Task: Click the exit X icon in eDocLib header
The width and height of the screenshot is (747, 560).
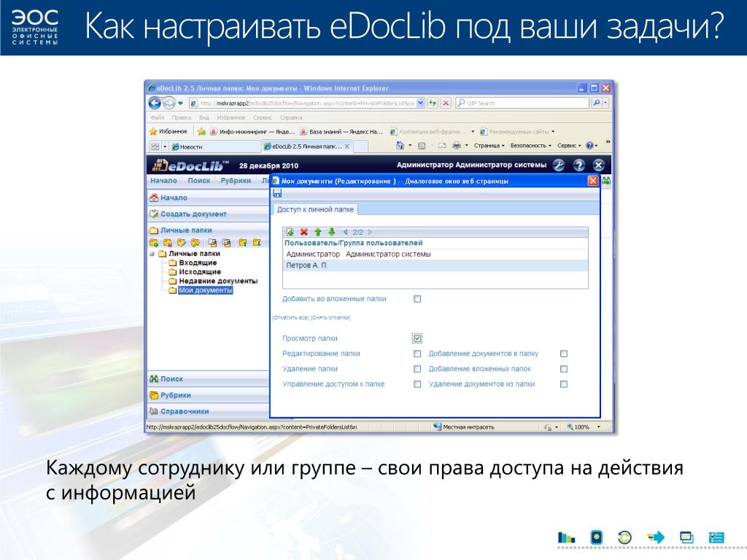Action: [599, 166]
